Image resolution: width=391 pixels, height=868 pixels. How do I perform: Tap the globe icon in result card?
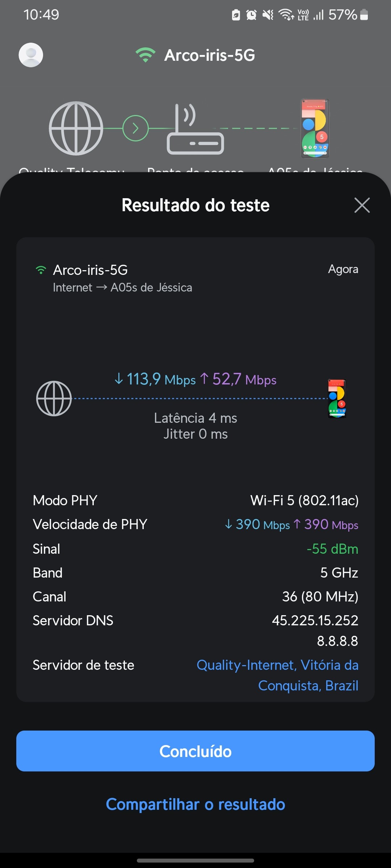[54, 398]
